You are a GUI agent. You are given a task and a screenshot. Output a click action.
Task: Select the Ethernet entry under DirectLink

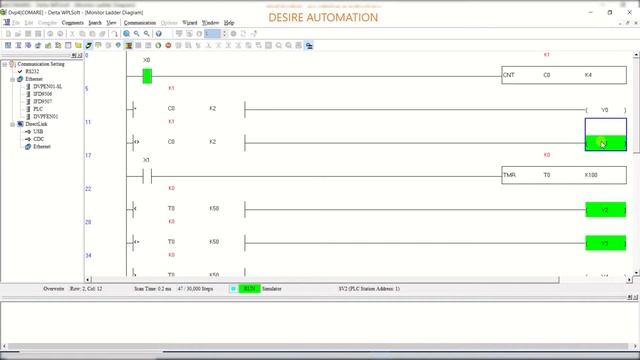42,147
